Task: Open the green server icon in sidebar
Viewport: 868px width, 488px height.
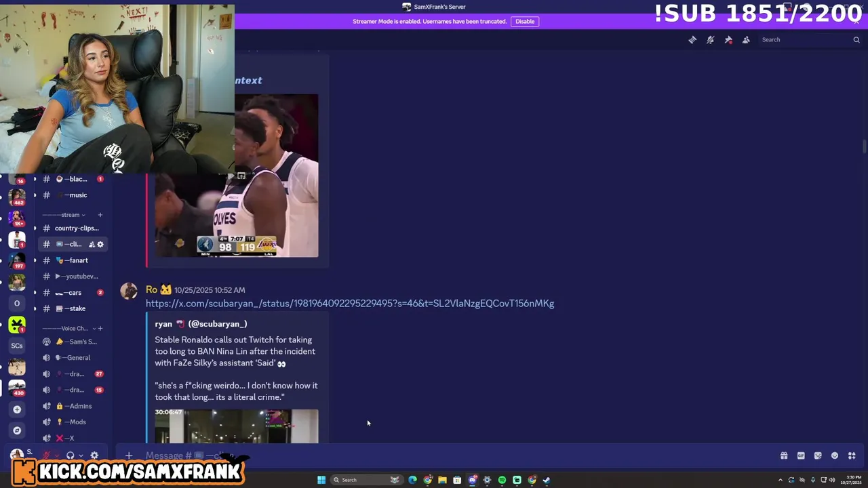Action: tap(17, 325)
